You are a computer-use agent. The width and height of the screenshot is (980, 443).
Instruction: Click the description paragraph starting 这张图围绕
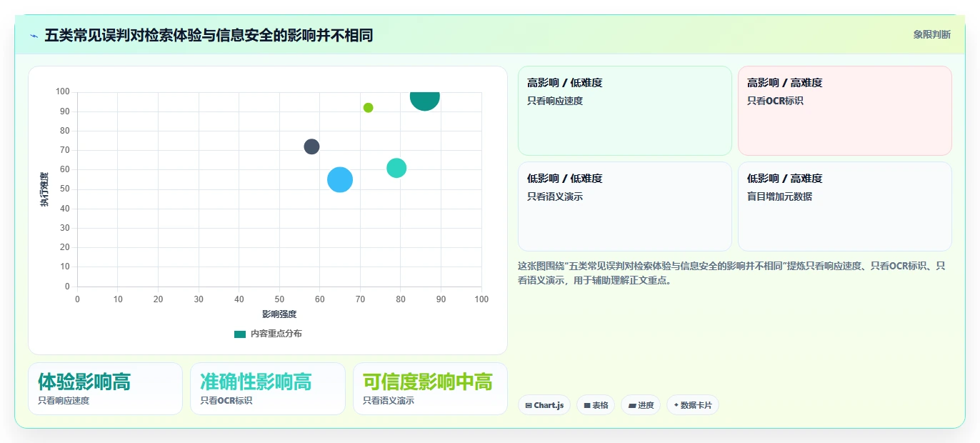[735, 273]
